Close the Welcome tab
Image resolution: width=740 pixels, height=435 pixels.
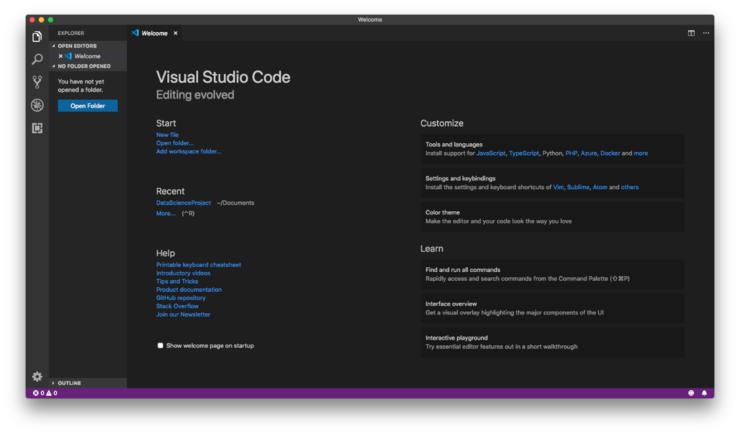coord(176,33)
